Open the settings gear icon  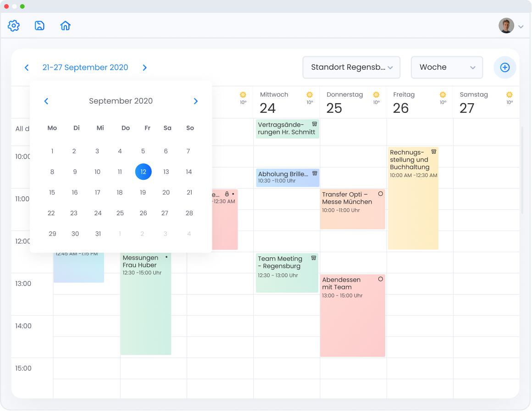click(x=13, y=26)
